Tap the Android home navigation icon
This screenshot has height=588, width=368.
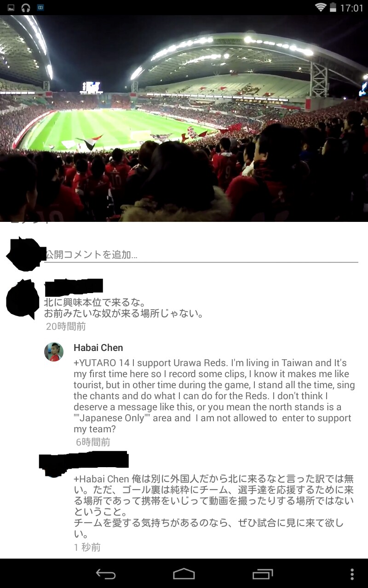coord(184,574)
